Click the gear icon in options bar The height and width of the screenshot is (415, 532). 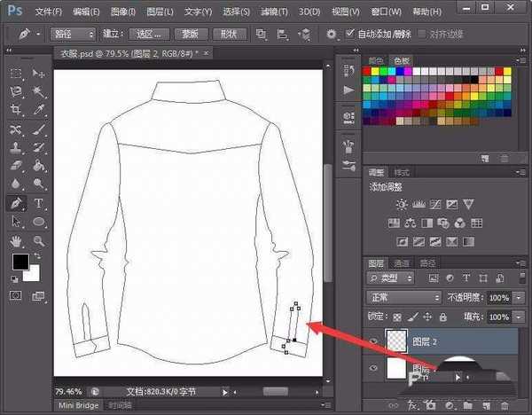pyautogui.click(x=331, y=34)
